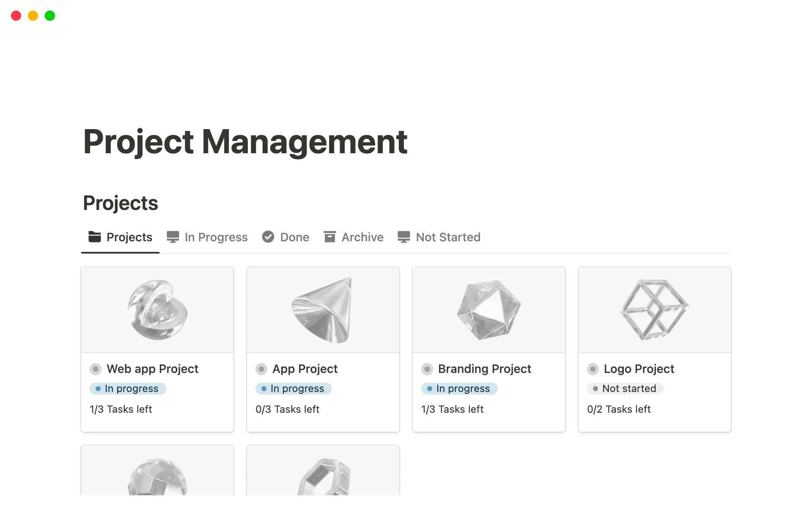
Task: Click the status circle icon next to Logo Project
Action: point(593,369)
